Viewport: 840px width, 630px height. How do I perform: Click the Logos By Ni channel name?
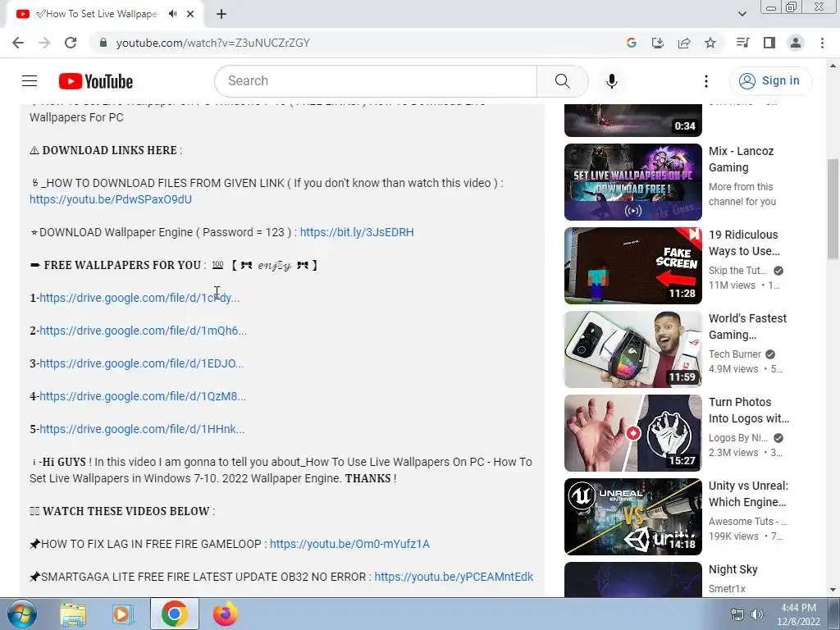[738, 438]
